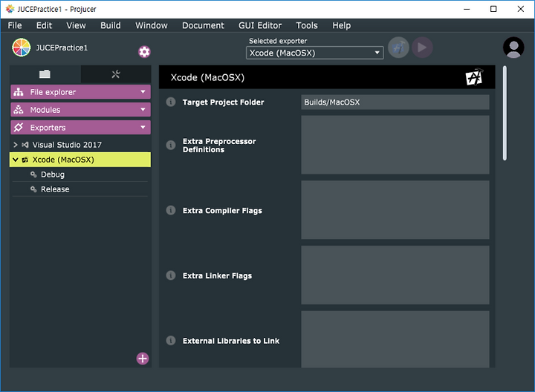Click the Xcode (MacOSX) tree row icon
535x392 pixels.
click(25, 160)
